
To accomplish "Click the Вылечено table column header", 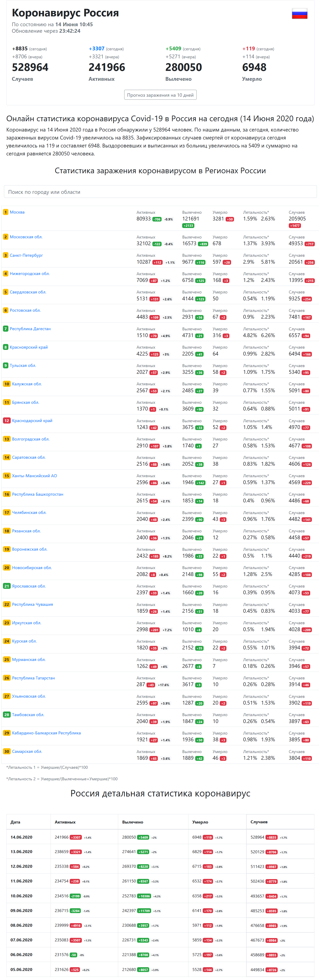I will [x=132, y=822].
